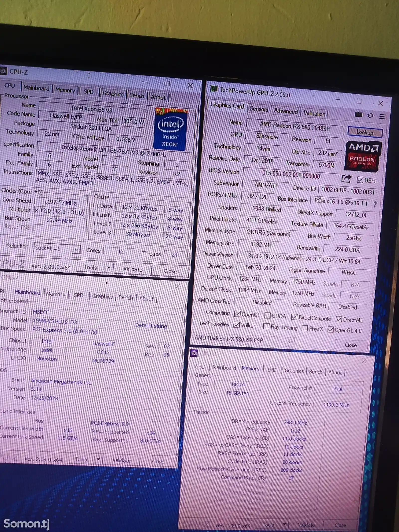
Task: Open Tools dropdown arrow in top CPU-Z
Action: (109, 267)
